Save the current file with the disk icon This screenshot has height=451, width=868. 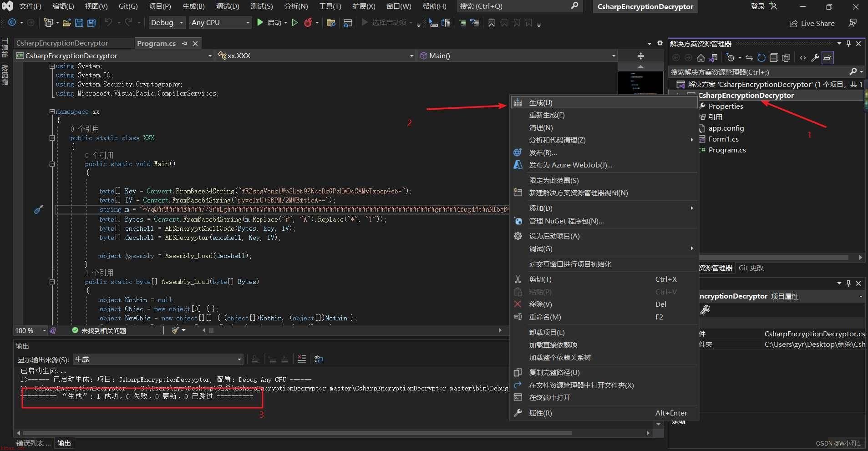[79, 23]
